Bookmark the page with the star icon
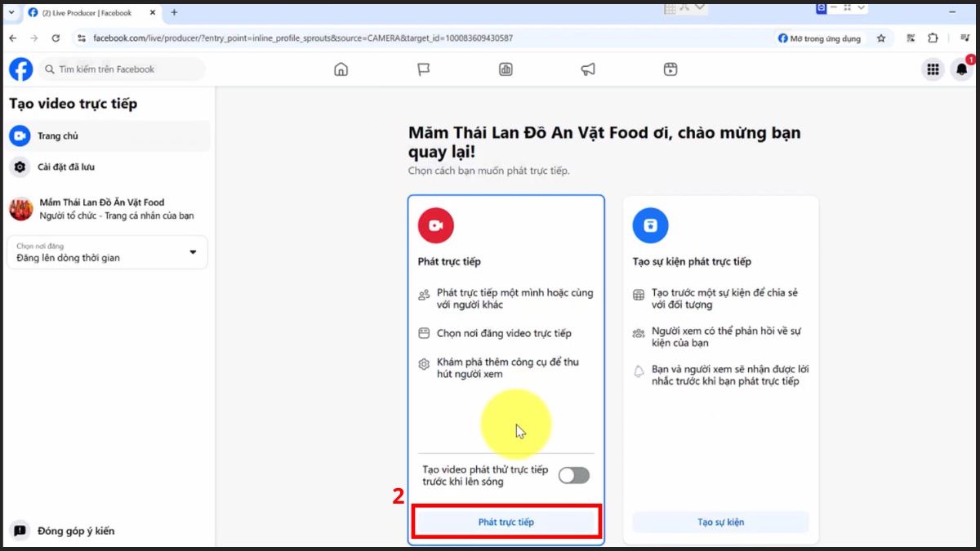 [880, 38]
